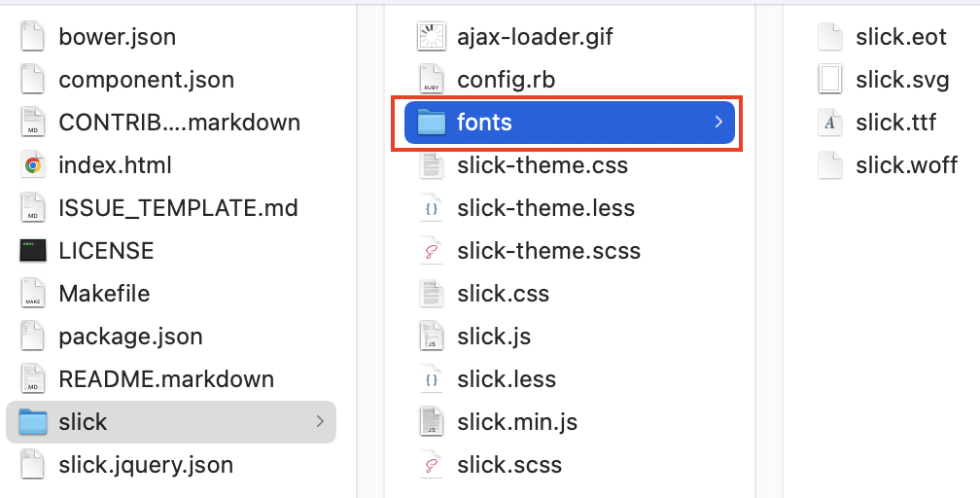Expand the slick folder chevron

[319, 422]
